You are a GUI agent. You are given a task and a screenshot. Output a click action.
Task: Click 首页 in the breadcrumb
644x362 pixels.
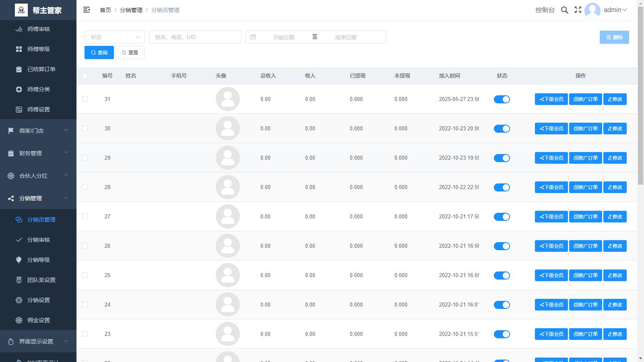(105, 10)
